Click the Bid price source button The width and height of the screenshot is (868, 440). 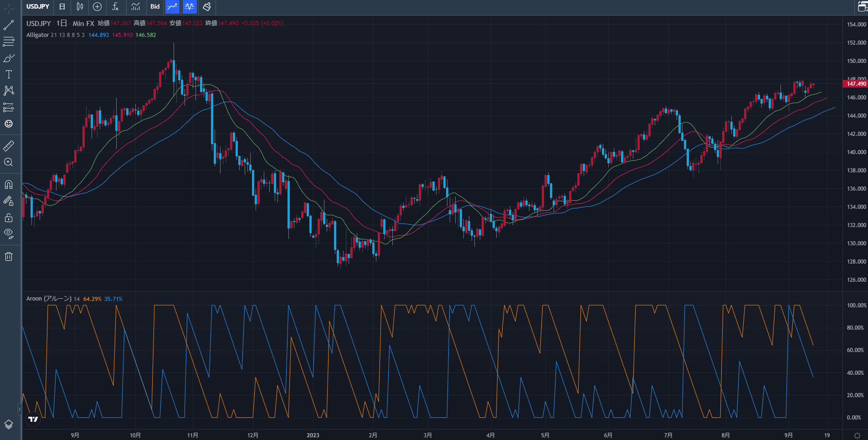click(x=155, y=7)
